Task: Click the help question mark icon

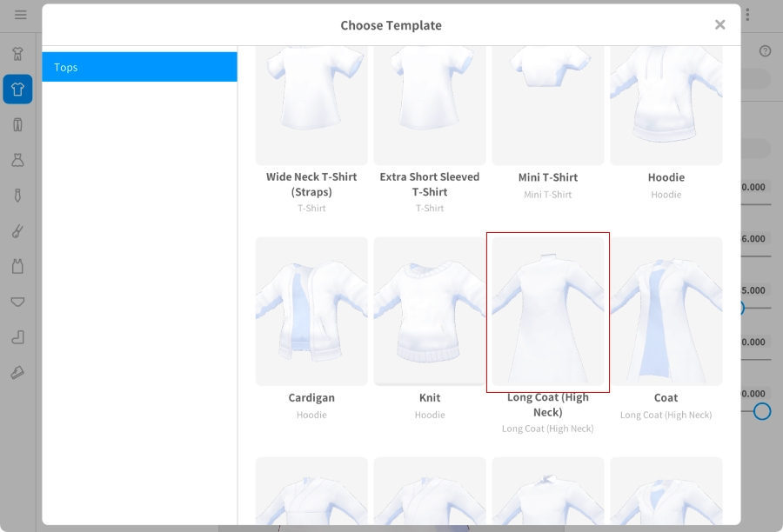Action: point(765,51)
